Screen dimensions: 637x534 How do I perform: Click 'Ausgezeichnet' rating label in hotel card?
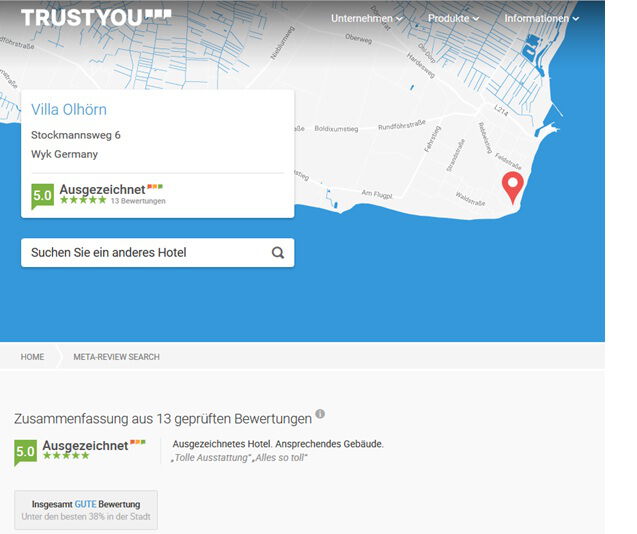102,189
